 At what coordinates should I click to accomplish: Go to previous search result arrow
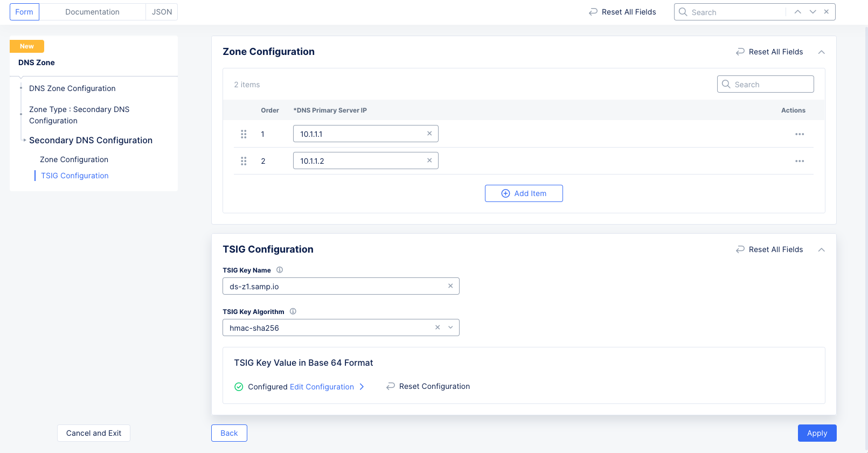[x=797, y=12]
